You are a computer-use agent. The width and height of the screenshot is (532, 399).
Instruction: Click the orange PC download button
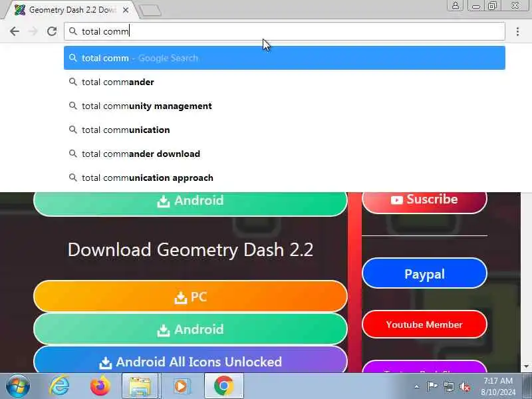coord(190,297)
